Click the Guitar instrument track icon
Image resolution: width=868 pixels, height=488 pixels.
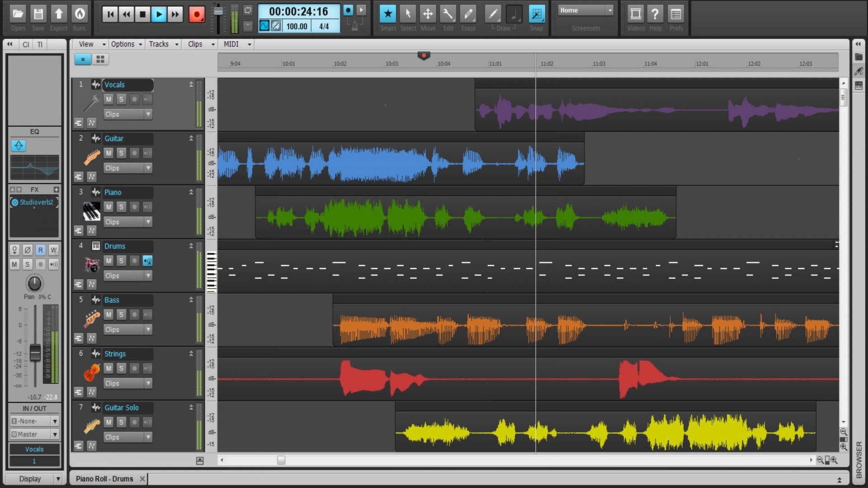[x=92, y=157]
